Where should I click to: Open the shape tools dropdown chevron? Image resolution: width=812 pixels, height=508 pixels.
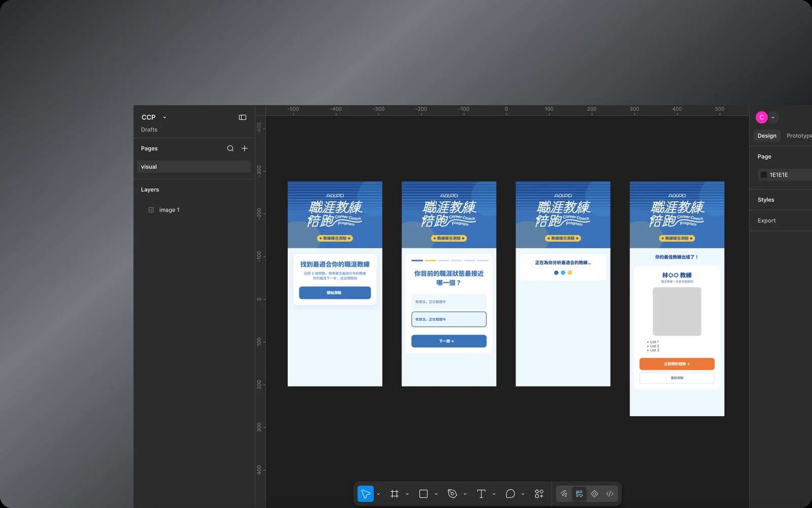point(436,494)
